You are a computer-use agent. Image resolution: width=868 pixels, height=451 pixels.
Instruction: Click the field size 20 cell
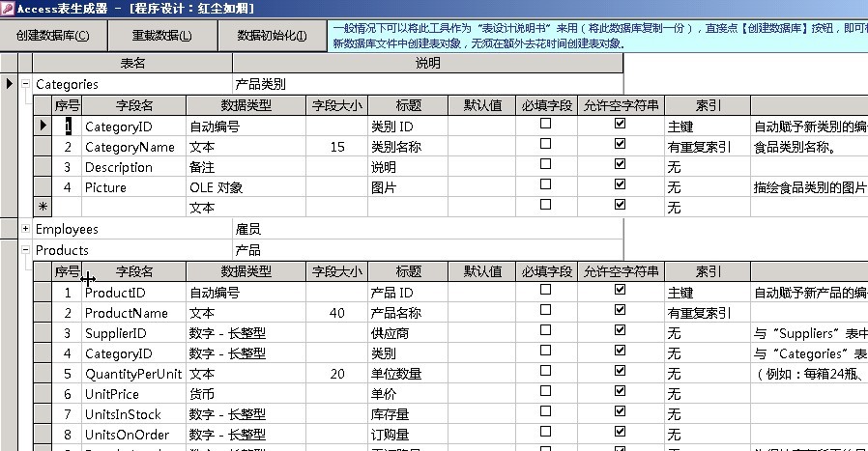point(336,374)
